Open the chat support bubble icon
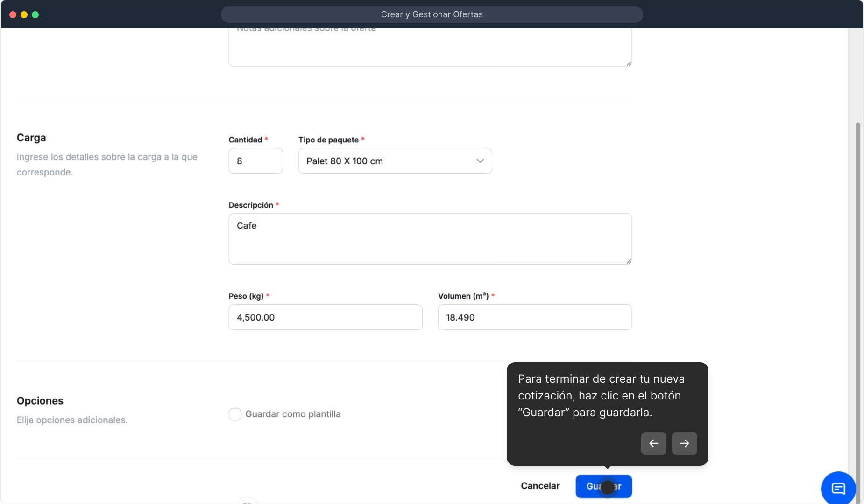Image resolution: width=864 pixels, height=504 pixels. pos(838,488)
